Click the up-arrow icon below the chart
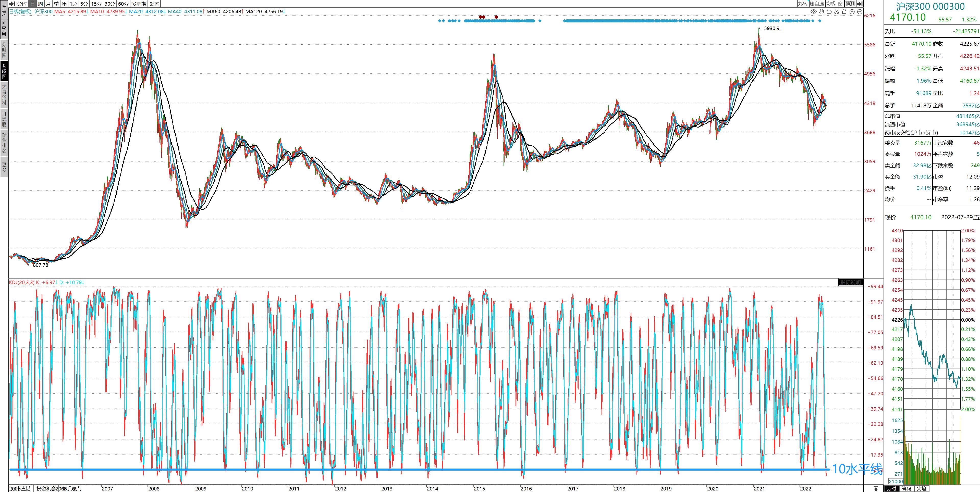Viewport: 980px width, 492px height. pos(876,489)
